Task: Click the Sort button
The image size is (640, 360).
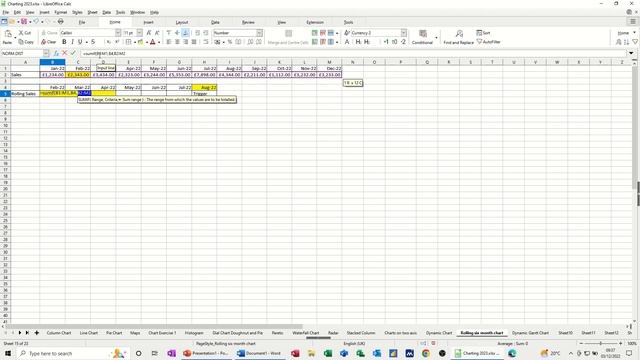Action: (483, 33)
